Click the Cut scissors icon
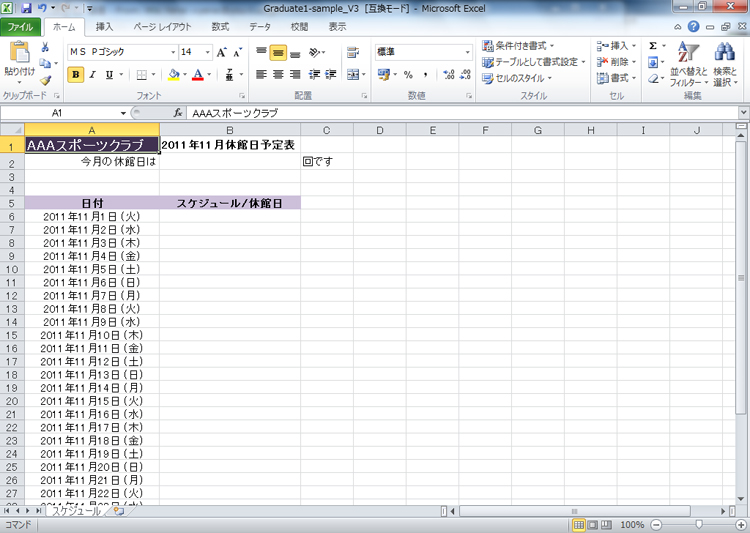The width and height of the screenshot is (750, 533). 45,46
